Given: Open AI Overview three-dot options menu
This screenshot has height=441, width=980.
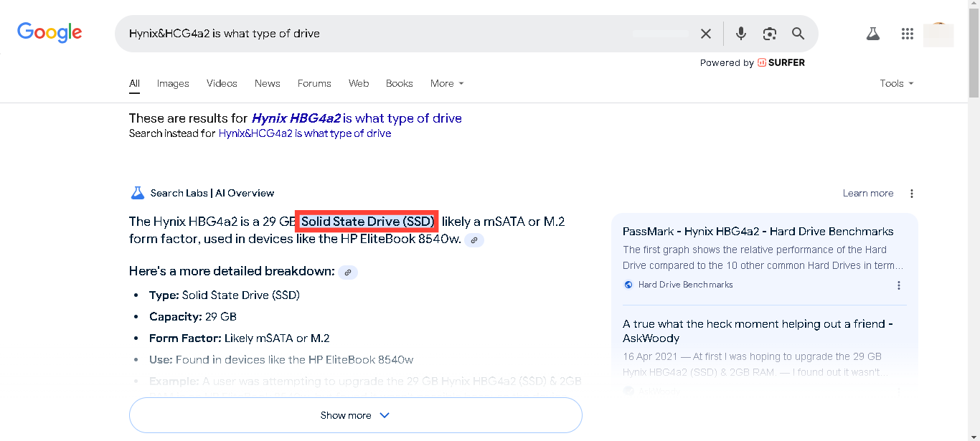Looking at the screenshot, I should tap(912, 194).
